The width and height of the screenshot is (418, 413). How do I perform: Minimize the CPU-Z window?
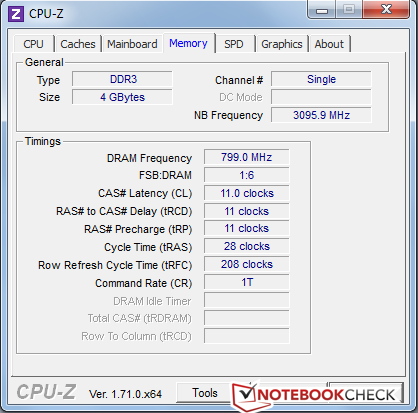pyautogui.click(x=322, y=10)
